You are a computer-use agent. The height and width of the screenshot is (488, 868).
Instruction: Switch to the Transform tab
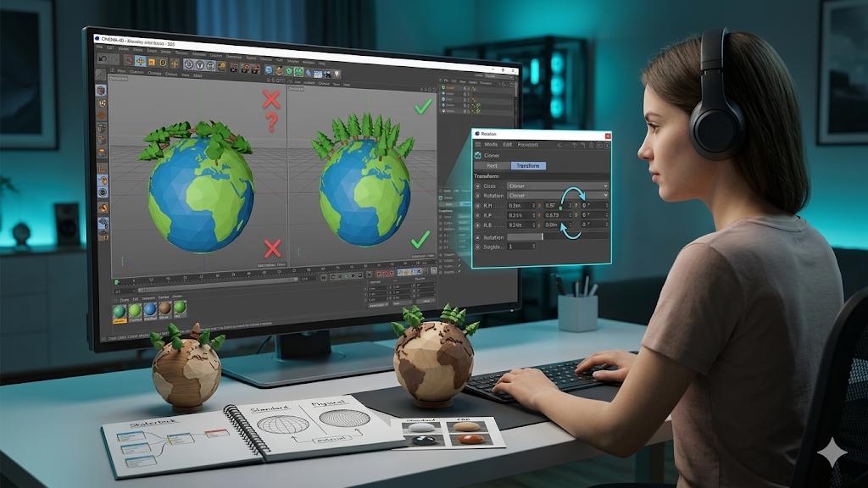coord(527,166)
